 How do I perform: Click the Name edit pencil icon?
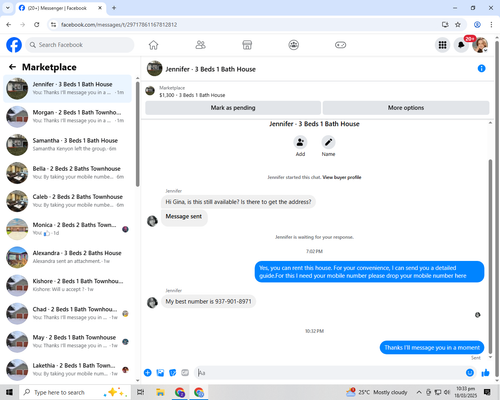(328, 142)
